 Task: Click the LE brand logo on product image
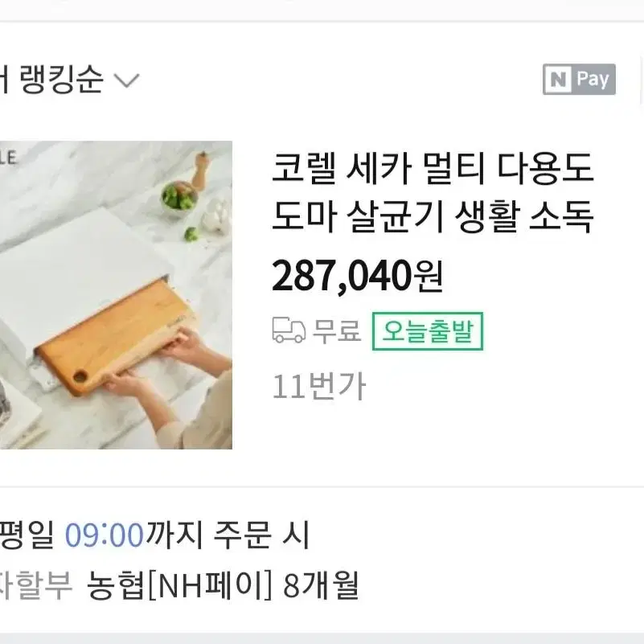[x=8, y=158]
